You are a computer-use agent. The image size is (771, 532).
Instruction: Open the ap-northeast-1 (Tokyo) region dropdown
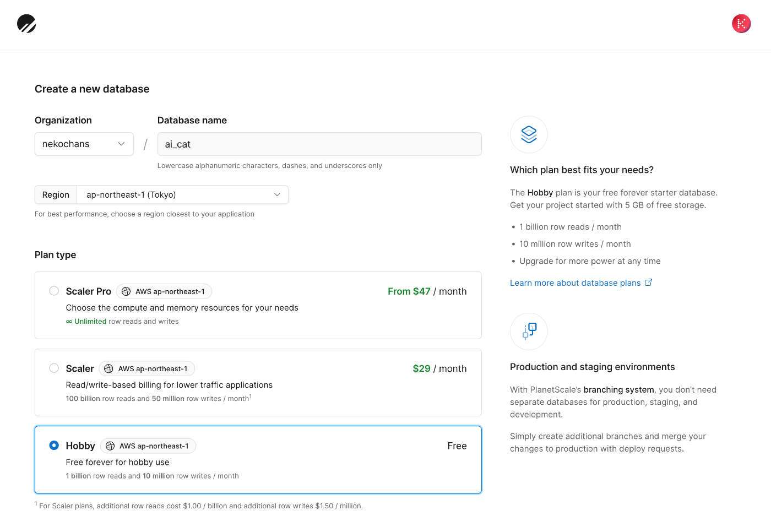click(x=183, y=195)
